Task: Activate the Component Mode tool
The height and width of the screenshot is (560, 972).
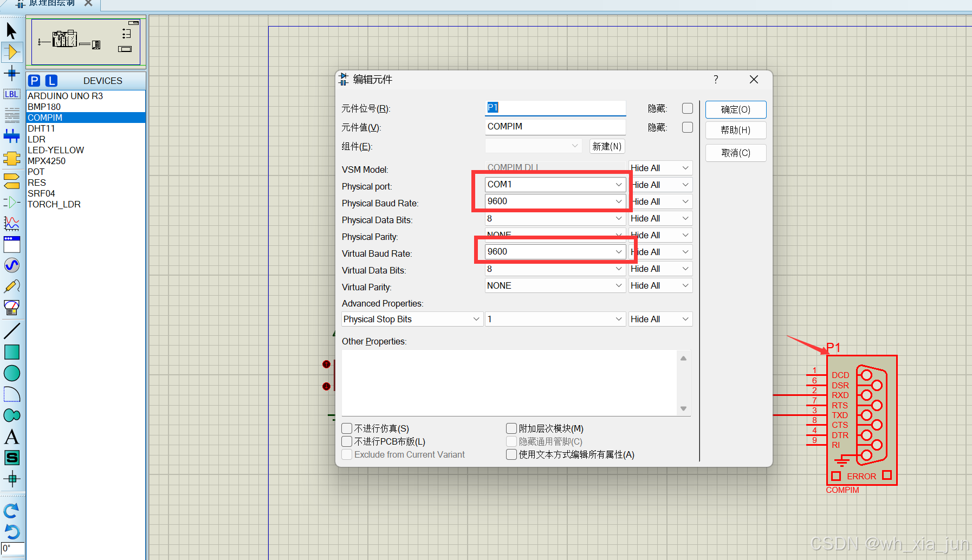Action: tap(11, 52)
